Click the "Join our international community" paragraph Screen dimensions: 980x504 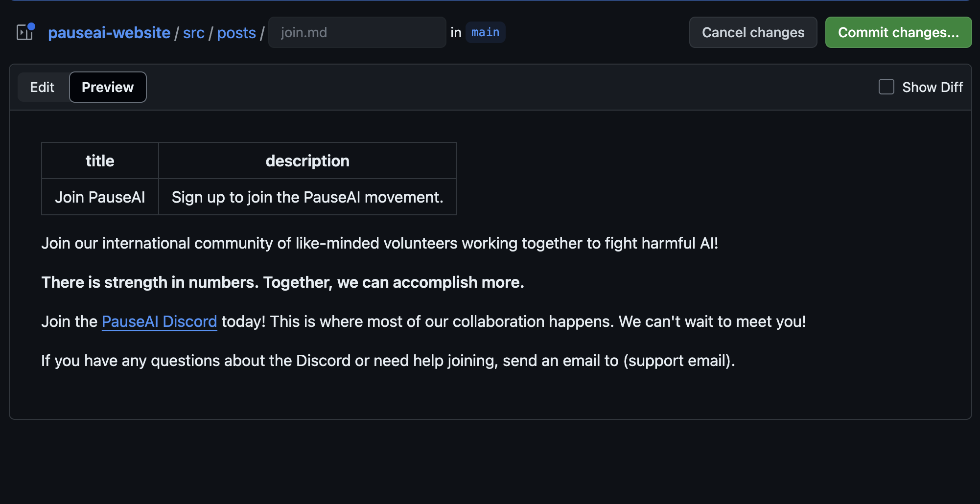click(379, 243)
